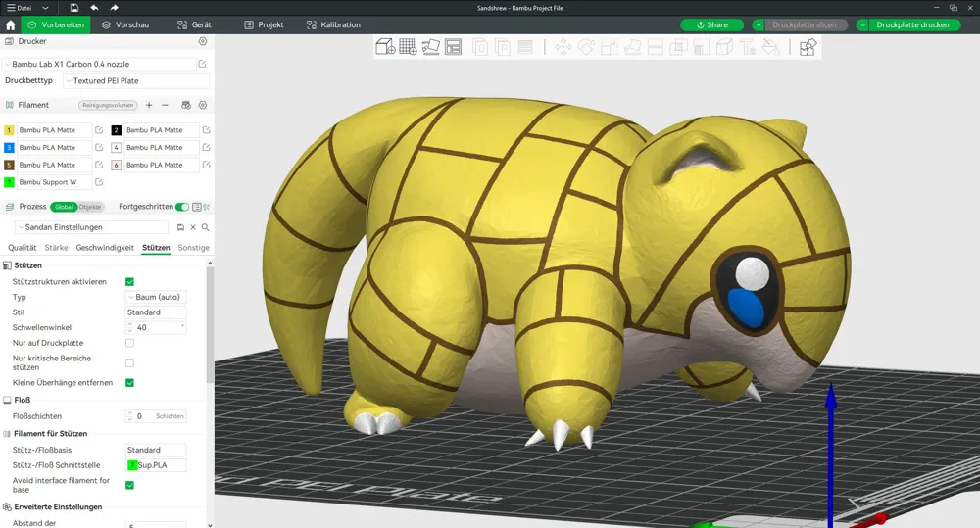Click the AMS filament sync icon

click(x=185, y=105)
